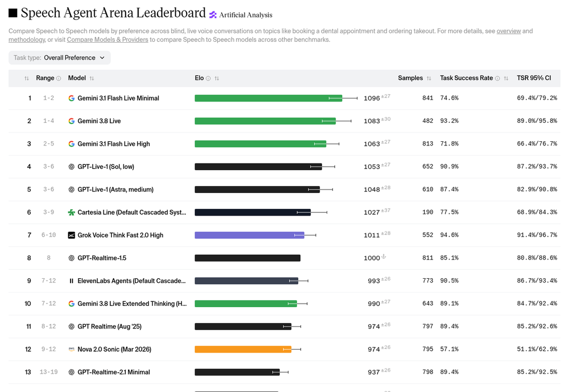569x392 pixels.
Task: Click the Artificial Analysis brand text
Action: pos(246,15)
